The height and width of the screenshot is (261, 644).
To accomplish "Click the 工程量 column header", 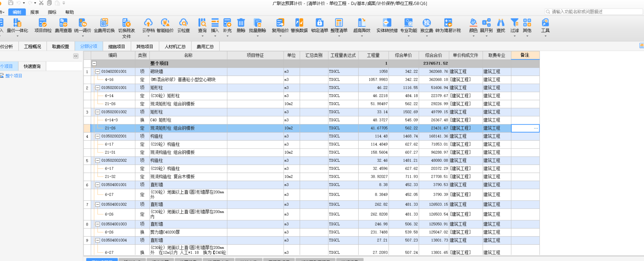I will [x=373, y=55].
